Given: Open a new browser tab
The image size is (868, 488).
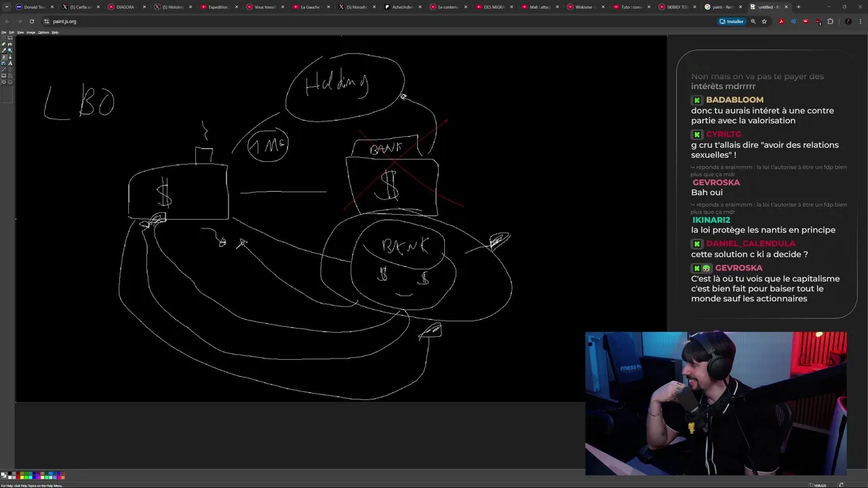Looking at the screenshot, I should [x=798, y=7].
